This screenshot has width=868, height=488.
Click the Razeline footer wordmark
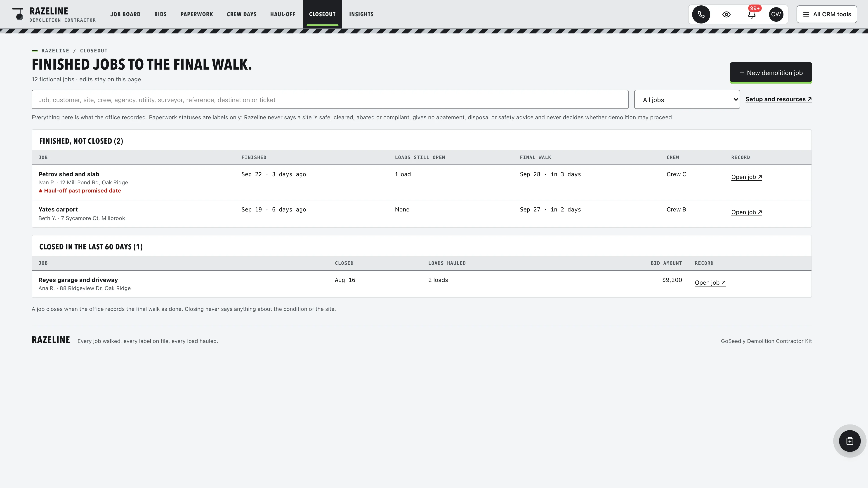(51, 340)
